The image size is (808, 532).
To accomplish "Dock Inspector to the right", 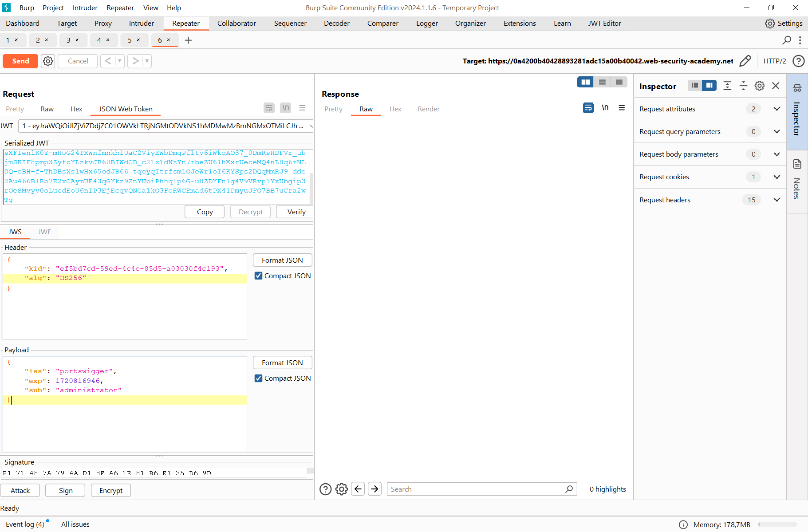I will [709, 86].
